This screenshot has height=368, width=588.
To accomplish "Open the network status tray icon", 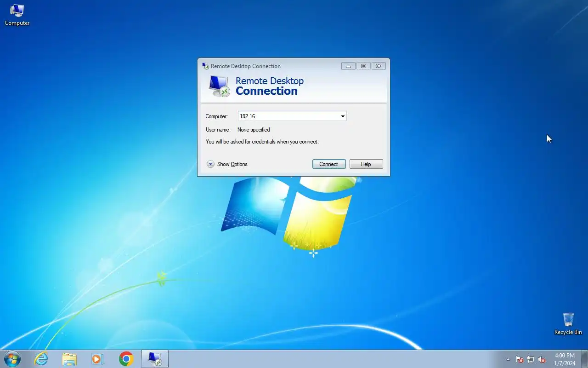I will [x=531, y=360].
